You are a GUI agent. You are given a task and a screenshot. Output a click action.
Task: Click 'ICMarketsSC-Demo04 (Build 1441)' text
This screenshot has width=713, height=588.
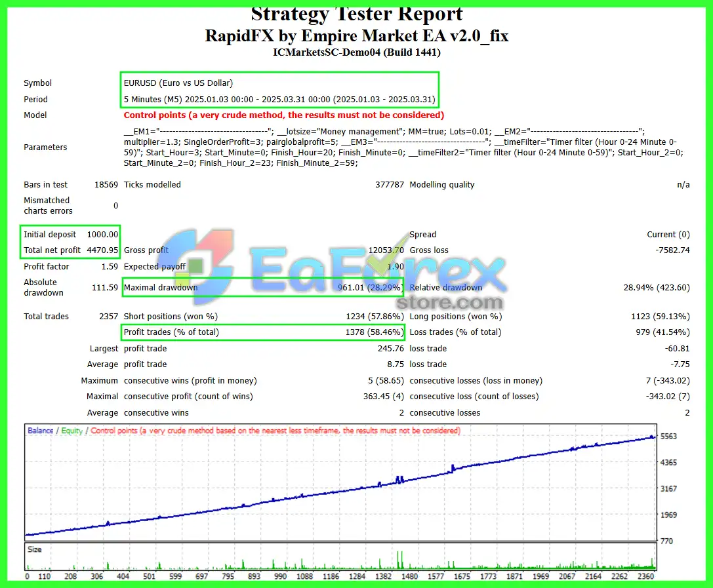(x=357, y=52)
